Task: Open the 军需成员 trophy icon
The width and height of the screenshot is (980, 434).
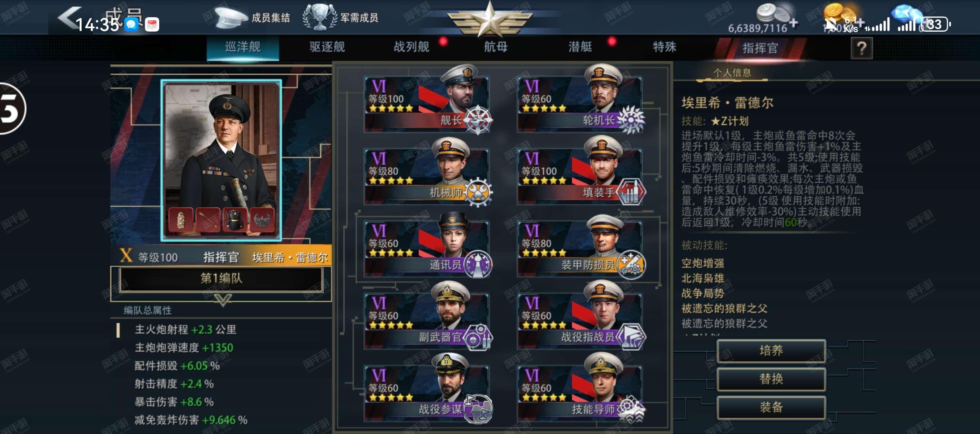Action: (x=319, y=17)
